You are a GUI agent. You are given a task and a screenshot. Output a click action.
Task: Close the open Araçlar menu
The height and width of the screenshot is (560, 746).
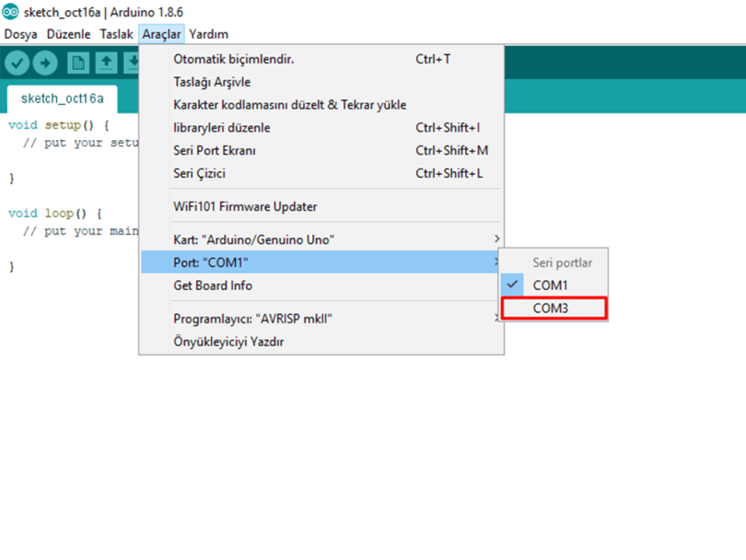[x=161, y=34]
